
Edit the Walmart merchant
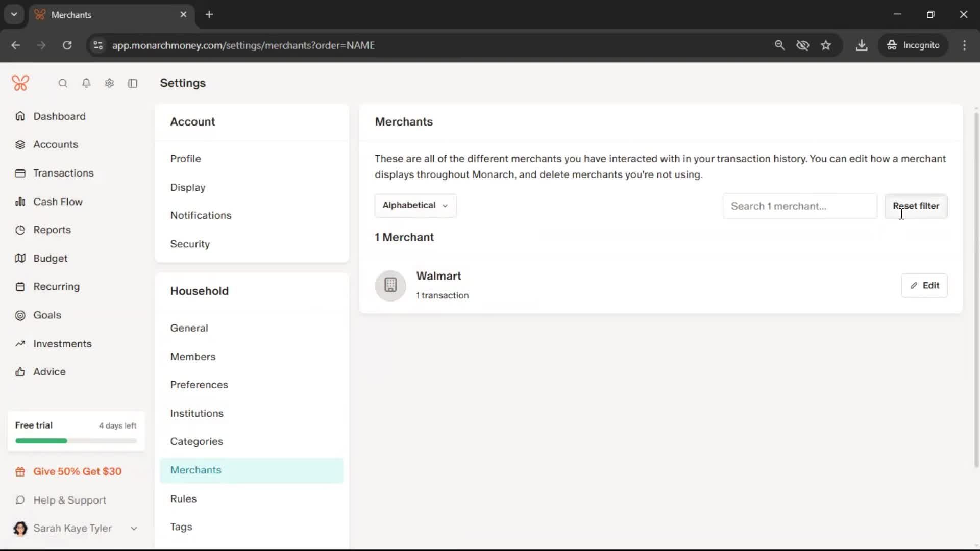click(x=924, y=286)
